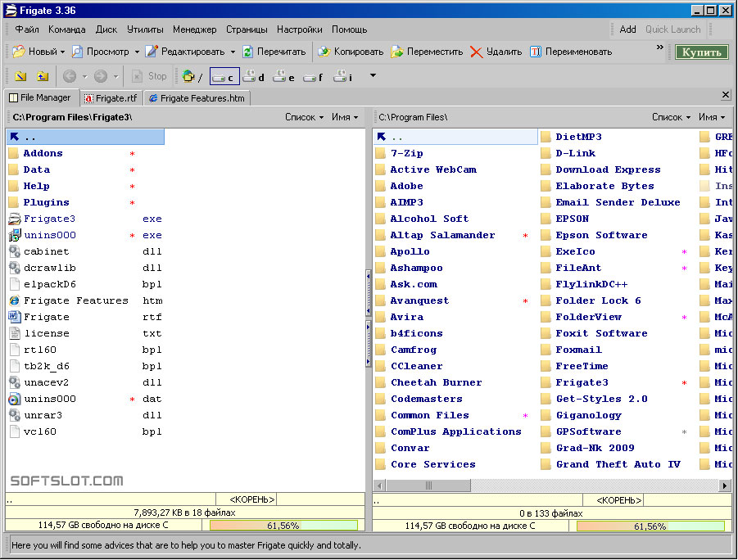Click the Stop toolbar button

coord(150,76)
